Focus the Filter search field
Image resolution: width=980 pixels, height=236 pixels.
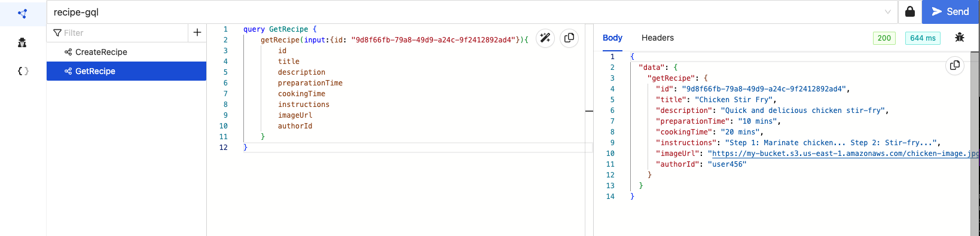click(x=117, y=33)
